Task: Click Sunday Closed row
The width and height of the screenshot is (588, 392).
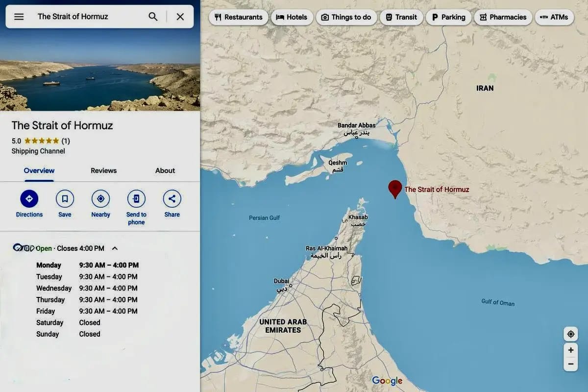Action: pyautogui.click(x=68, y=334)
